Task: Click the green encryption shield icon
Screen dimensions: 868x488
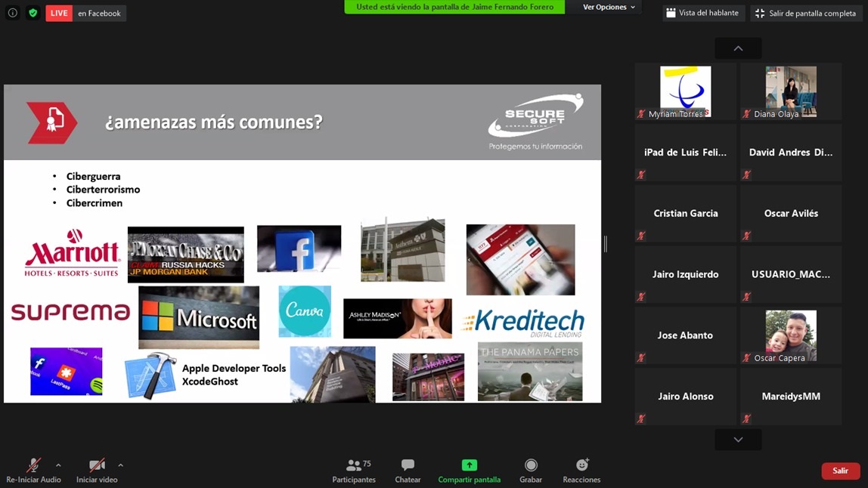Action: [33, 13]
